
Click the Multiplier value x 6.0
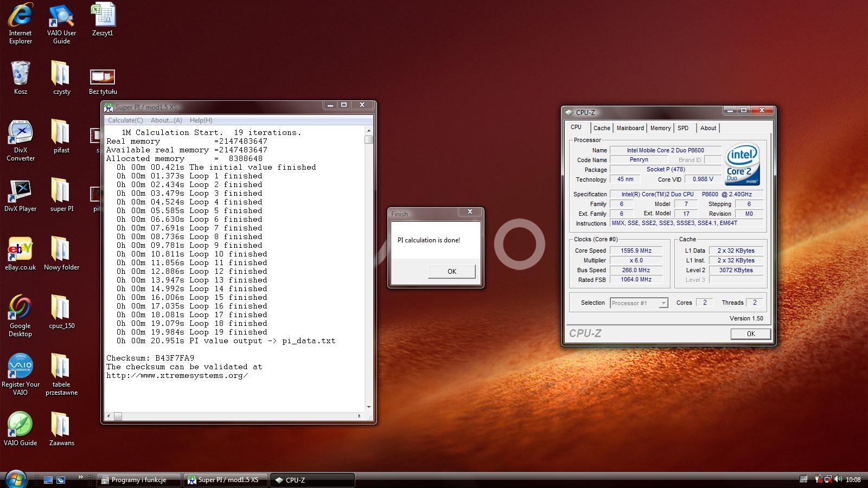636,260
